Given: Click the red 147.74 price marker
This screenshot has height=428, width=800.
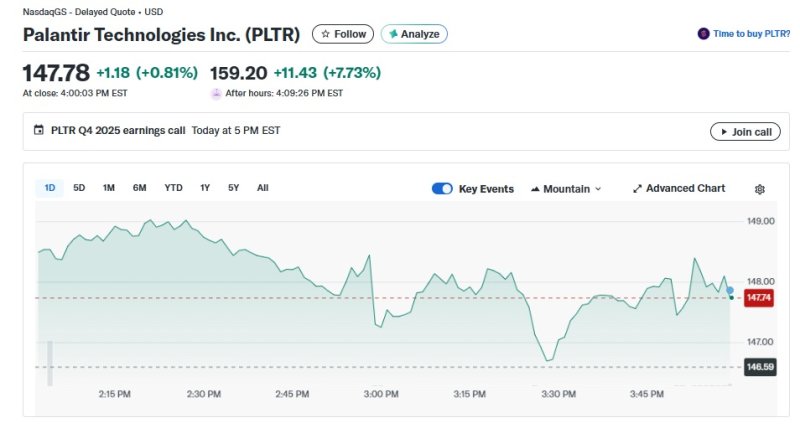Looking at the screenshot, I should (759, 297).
